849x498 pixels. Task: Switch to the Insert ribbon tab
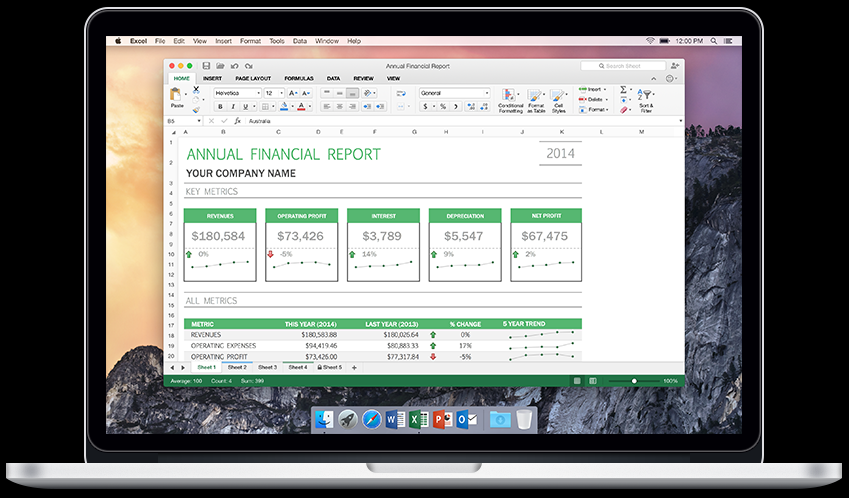click(x=212, y=78)
